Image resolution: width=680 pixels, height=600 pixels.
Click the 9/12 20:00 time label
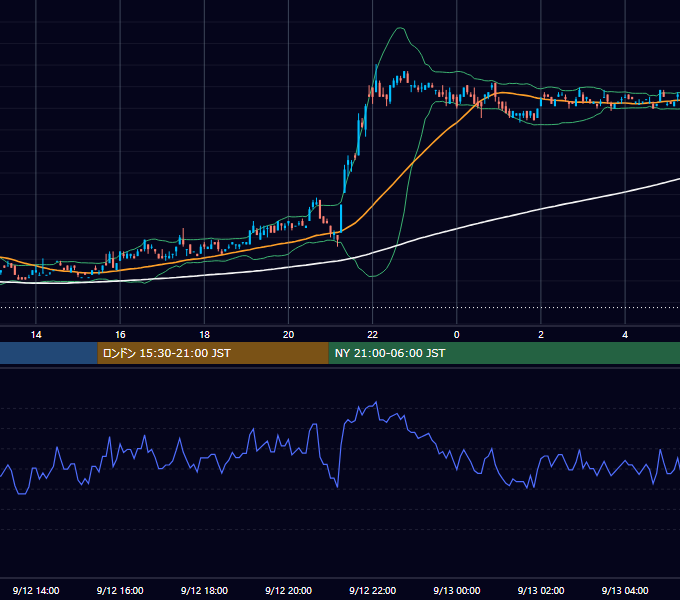[x=288, y=590]
